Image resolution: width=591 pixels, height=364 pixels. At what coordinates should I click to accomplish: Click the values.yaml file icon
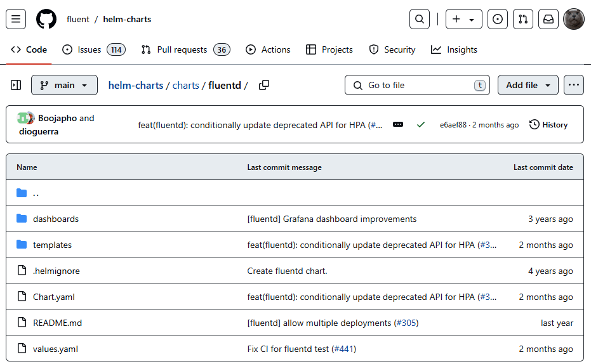click(x=22, y=348)
